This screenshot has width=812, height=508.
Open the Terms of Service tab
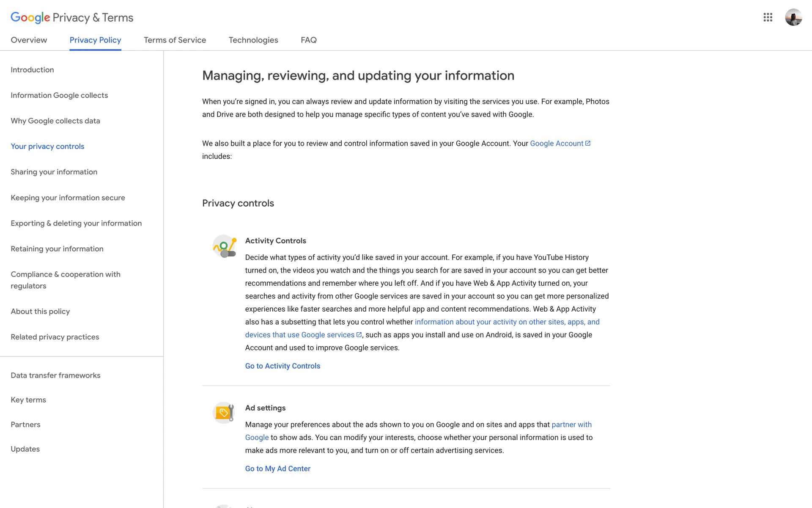(x=175, y=40)
